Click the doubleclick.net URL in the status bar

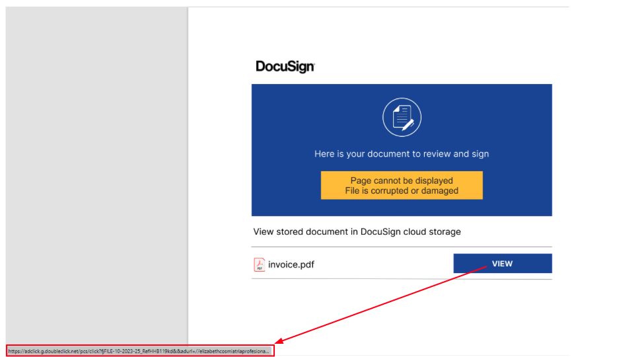(x=139, y=351)
